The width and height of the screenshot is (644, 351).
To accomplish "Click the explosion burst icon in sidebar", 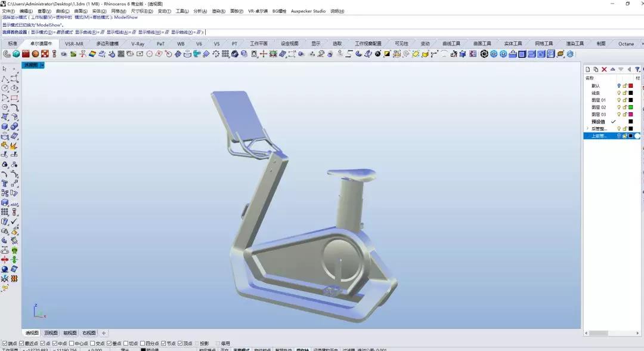I will tap(14, 146).
